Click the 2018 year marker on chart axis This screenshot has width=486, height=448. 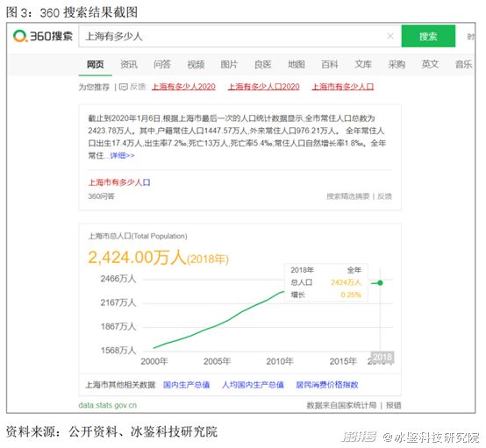coord(382,357)
